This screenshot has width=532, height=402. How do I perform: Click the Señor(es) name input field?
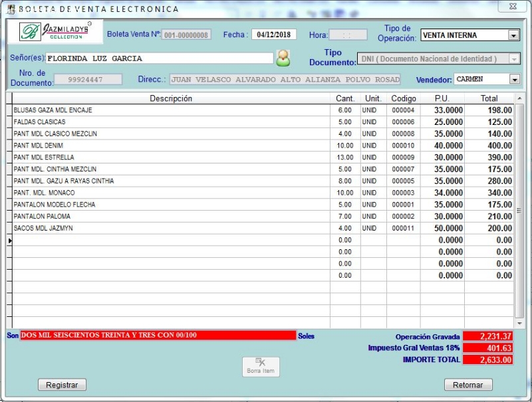pyautogui.click(x=160, y=58)
